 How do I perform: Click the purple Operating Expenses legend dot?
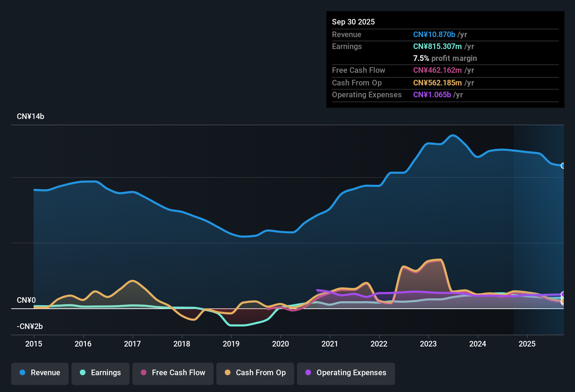pos(308,373)
